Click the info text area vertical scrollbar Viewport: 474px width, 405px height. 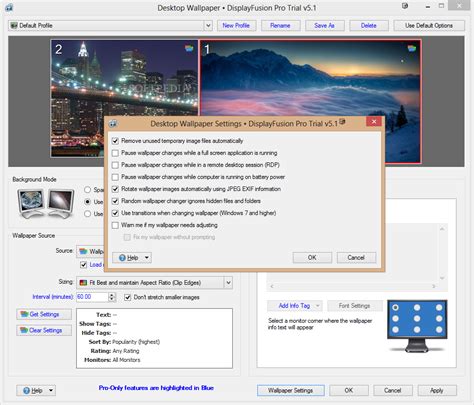[x=442, y=254]
